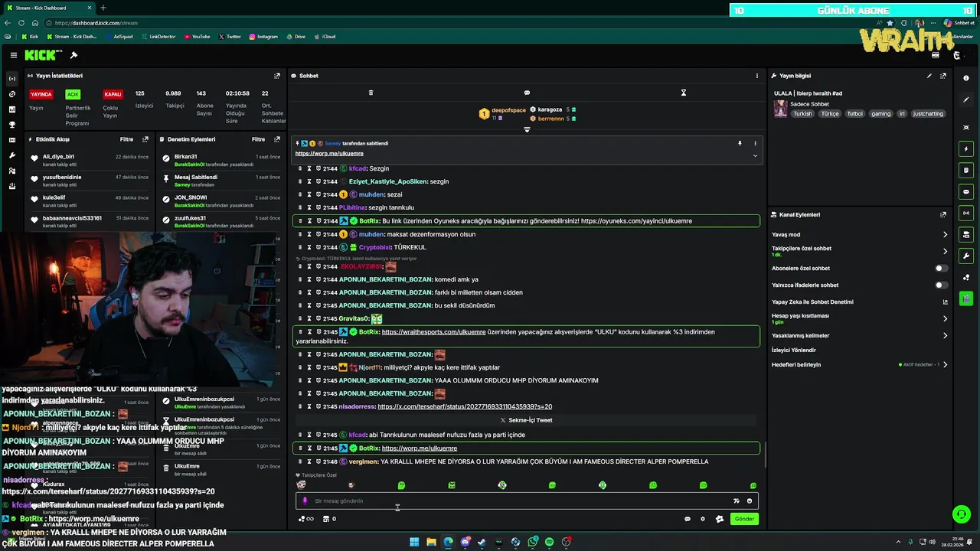980x551 pixels.
Task: Open Steam from the taskbar
Action: click(482, 542)
